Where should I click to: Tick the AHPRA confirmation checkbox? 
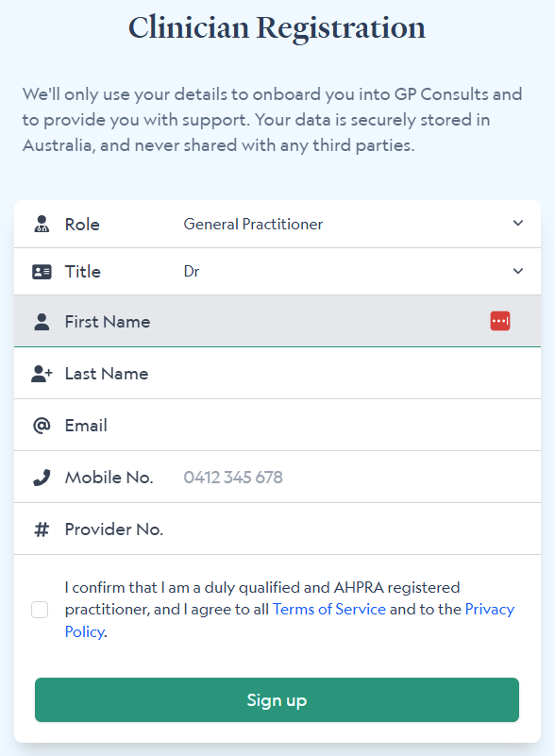(40, 610)
